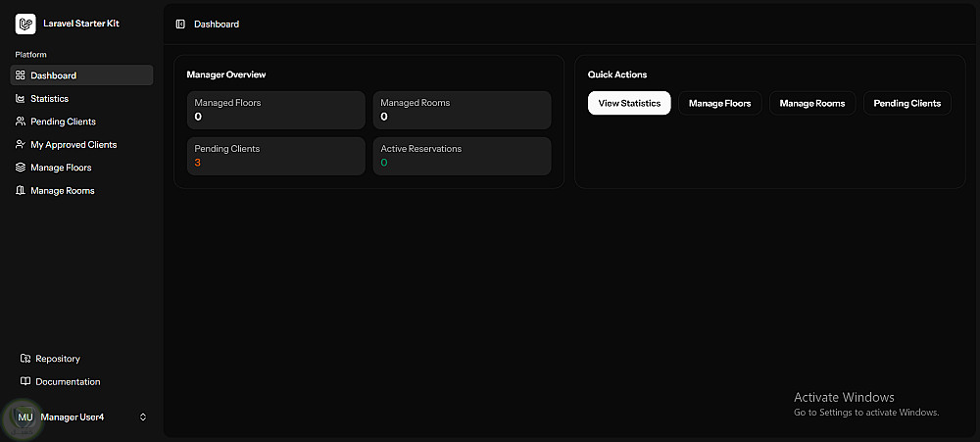Toggle the sidebar panel icon in header
Image resolution: width=980 pixels, height=442 pixels.
pos(180,24)
